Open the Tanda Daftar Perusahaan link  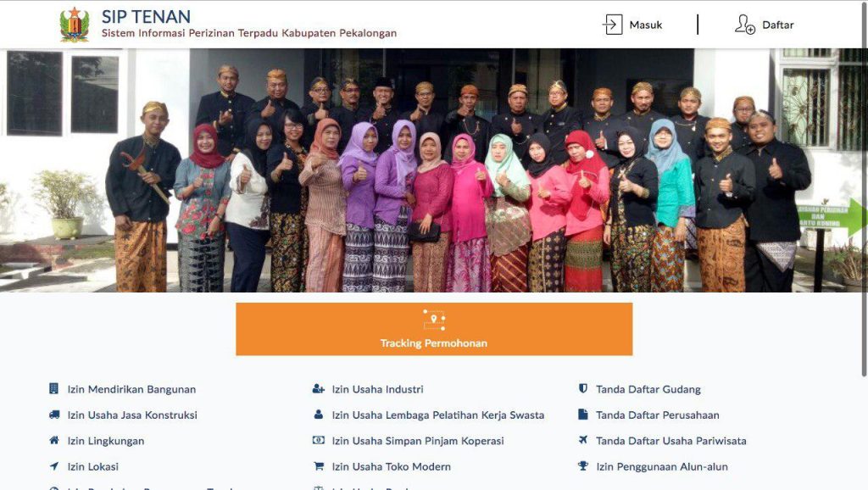click(x=658, y=415)
